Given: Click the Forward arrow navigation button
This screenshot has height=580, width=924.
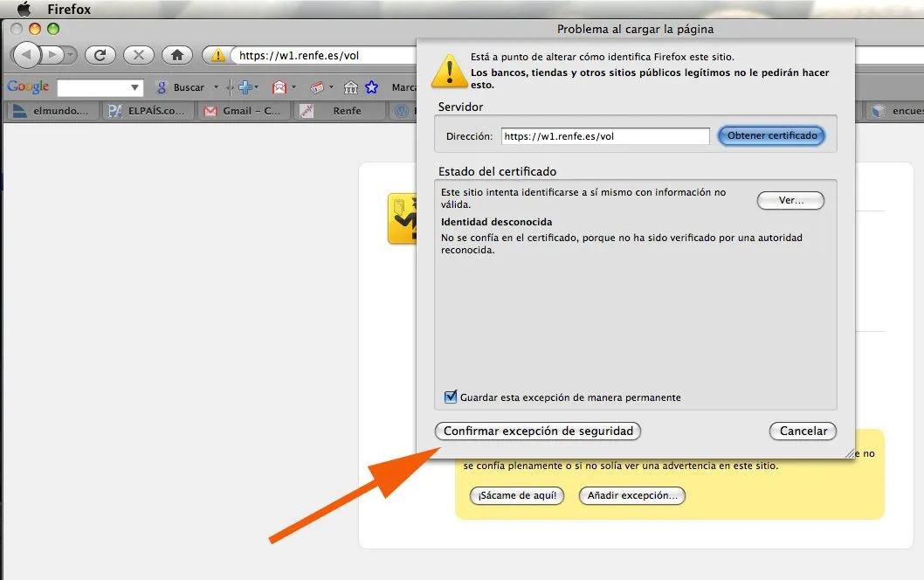Looking at the screenshot, I should point(52,55).
